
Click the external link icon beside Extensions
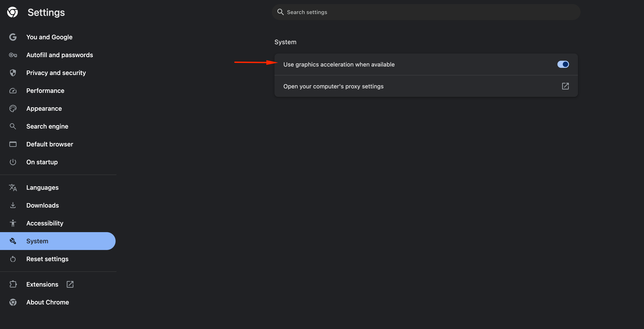click(70, 284)
